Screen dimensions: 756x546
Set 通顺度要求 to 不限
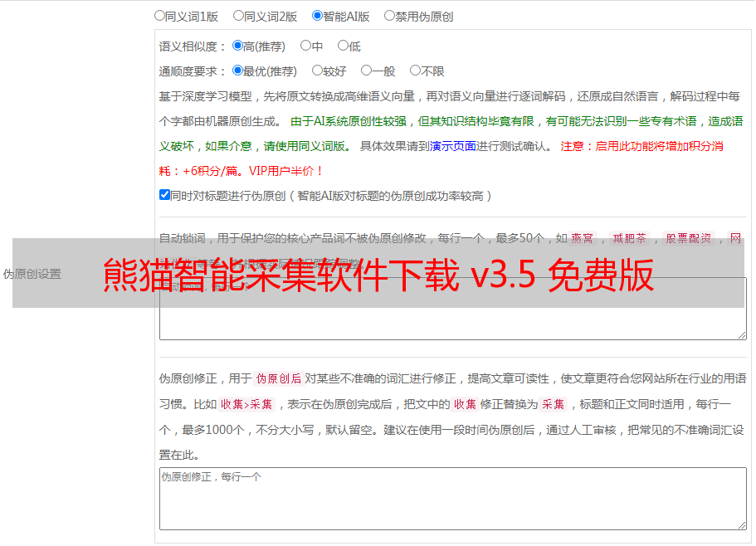415,71
